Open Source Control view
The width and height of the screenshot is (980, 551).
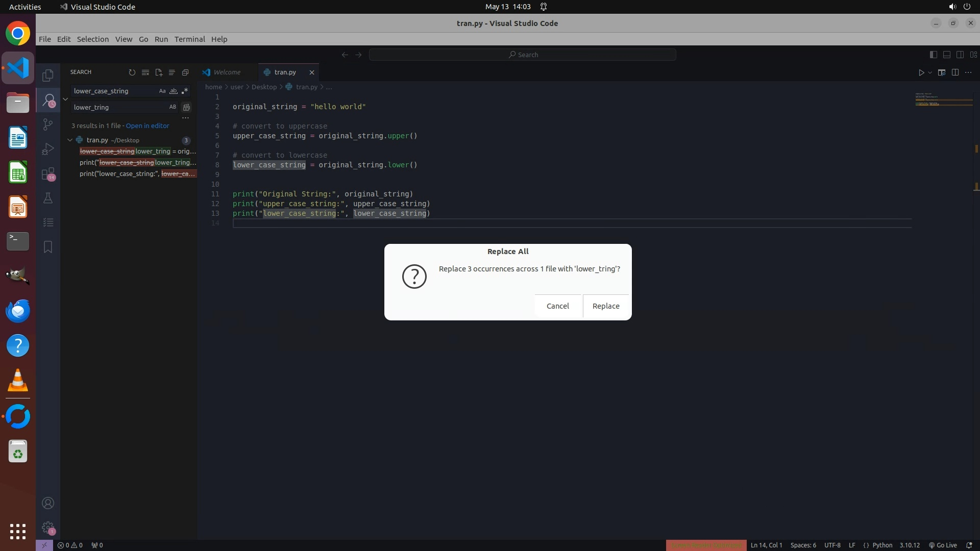tap(48, 124)
